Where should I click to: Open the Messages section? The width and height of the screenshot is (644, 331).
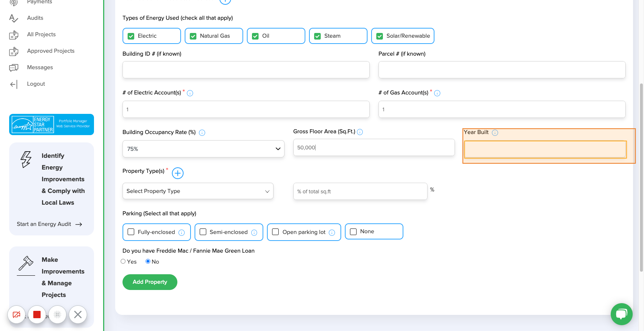point(40,67)
